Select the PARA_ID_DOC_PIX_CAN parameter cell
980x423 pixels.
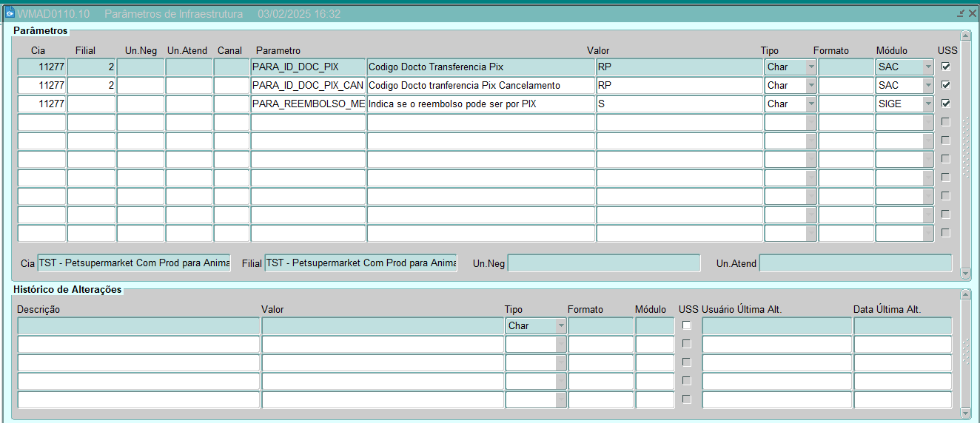(308, 85)
